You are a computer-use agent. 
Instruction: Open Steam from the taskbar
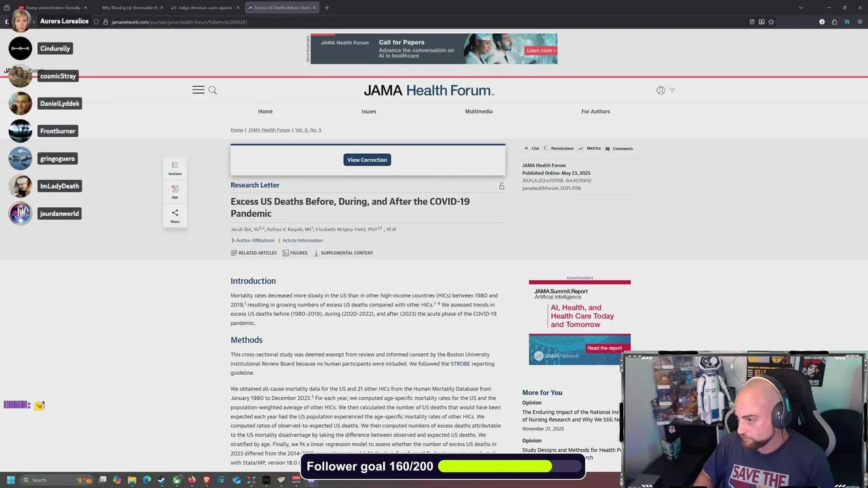pyautogui.click(x=162, y=480)
